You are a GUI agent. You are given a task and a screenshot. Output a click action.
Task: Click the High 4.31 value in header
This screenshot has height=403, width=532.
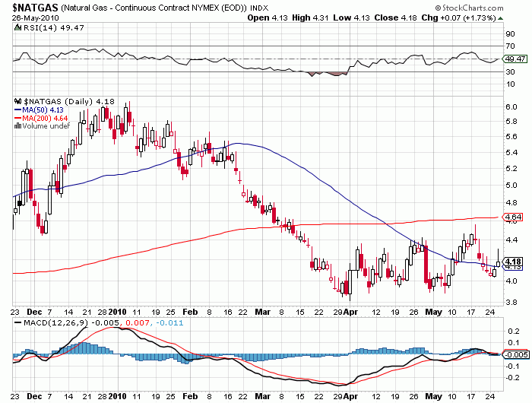point(331,19)
